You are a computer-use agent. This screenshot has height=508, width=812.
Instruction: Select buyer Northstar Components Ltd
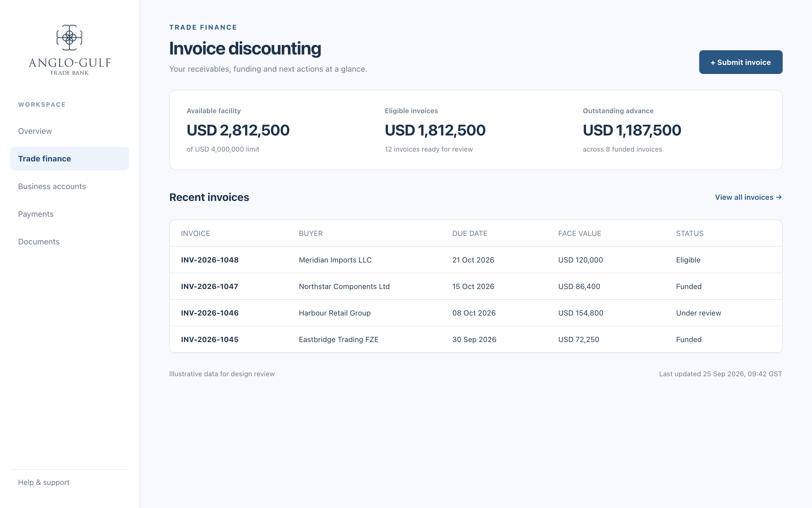[344, 286]
